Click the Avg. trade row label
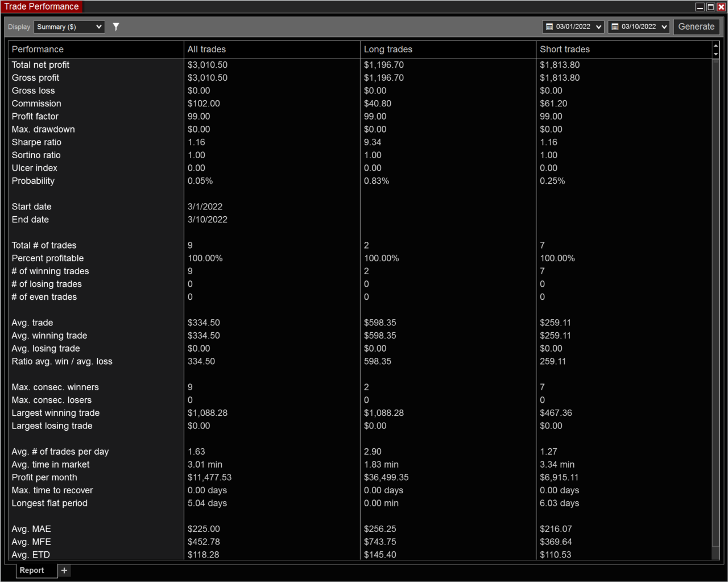The height and width of the screenshot is (582, 728). pyautogui.click(x=32, y=323)
